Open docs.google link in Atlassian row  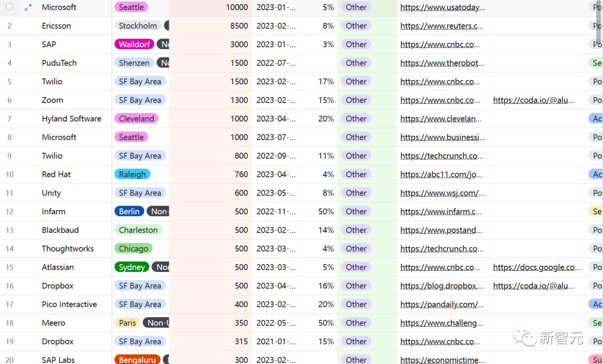tap(537, 267)
